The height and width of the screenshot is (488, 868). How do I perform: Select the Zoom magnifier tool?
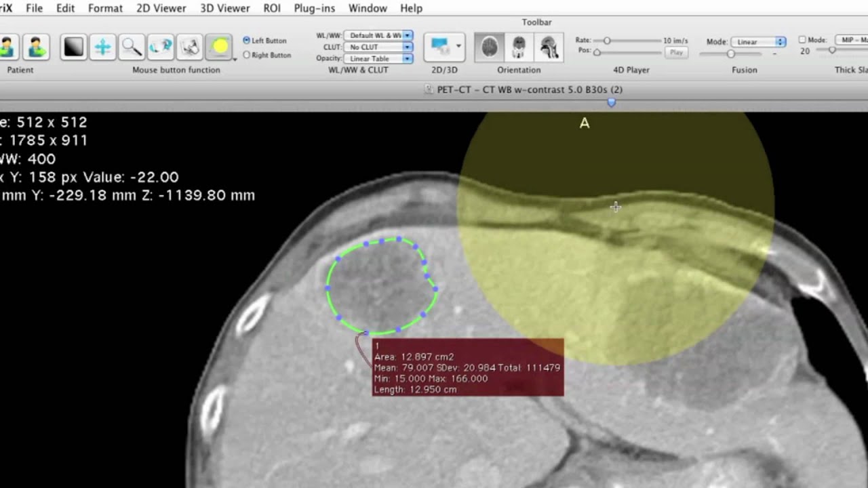click(132, 47)
